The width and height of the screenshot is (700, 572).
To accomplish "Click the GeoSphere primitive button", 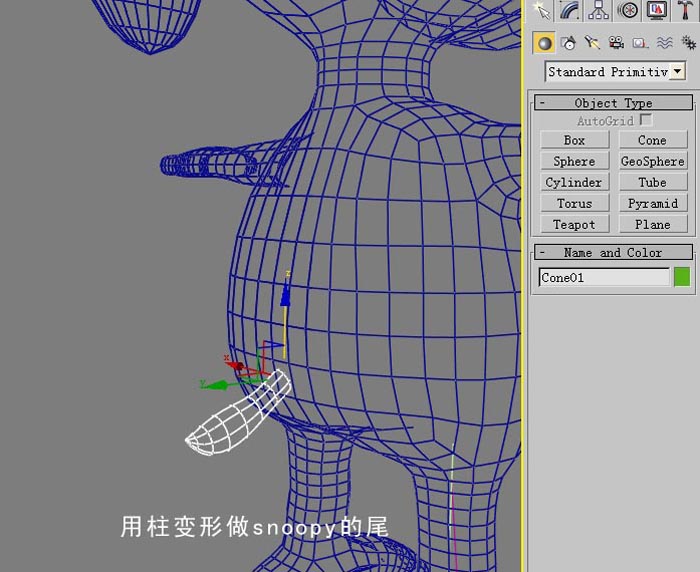I will pyautogui.click(x=653, y=161).
